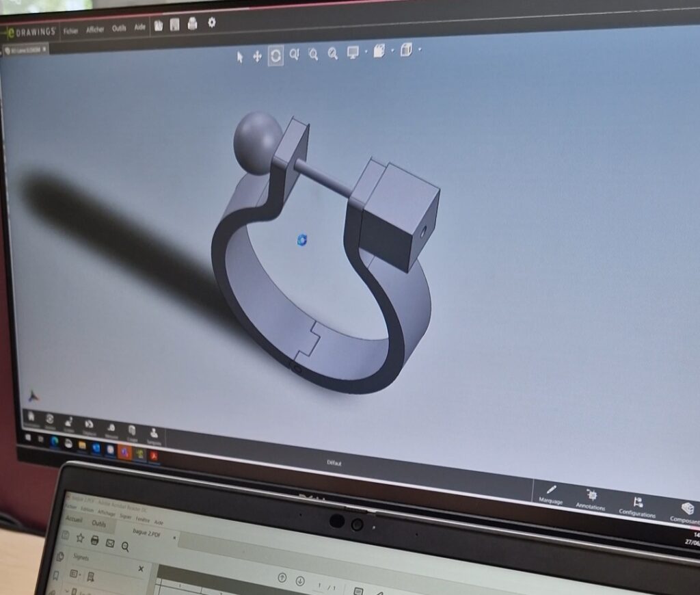Open the Fenêtre menu in Acrobat
Image resolution: width=700 pixels, height=595 pixels.
point(142,519)
